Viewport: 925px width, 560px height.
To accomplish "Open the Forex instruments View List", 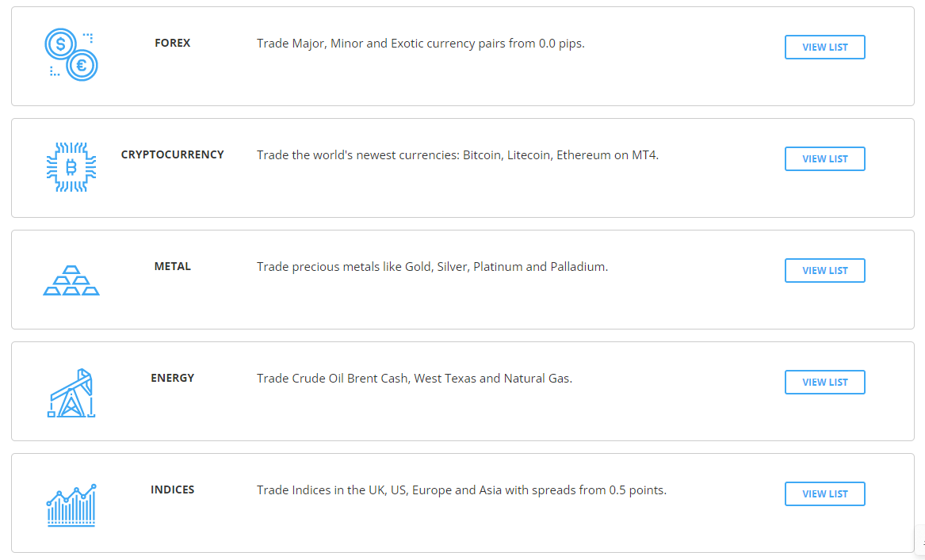I will tap(824, 48).
